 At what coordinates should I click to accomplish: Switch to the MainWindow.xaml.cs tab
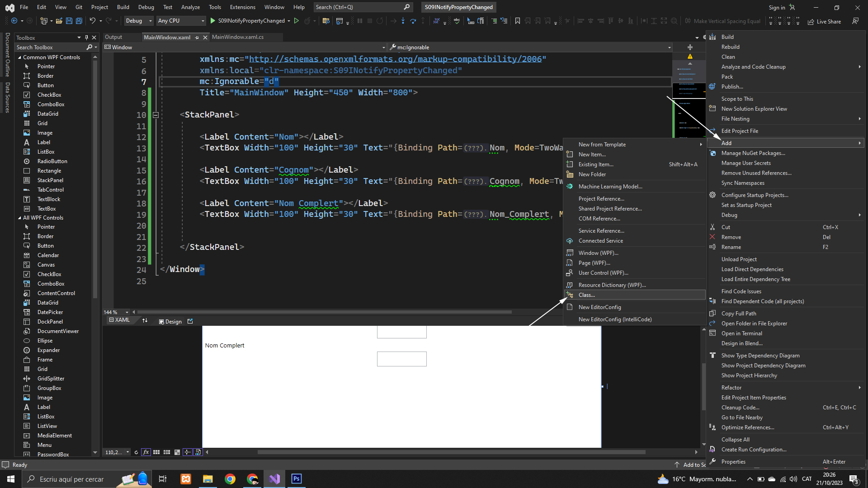click(238, 37)
